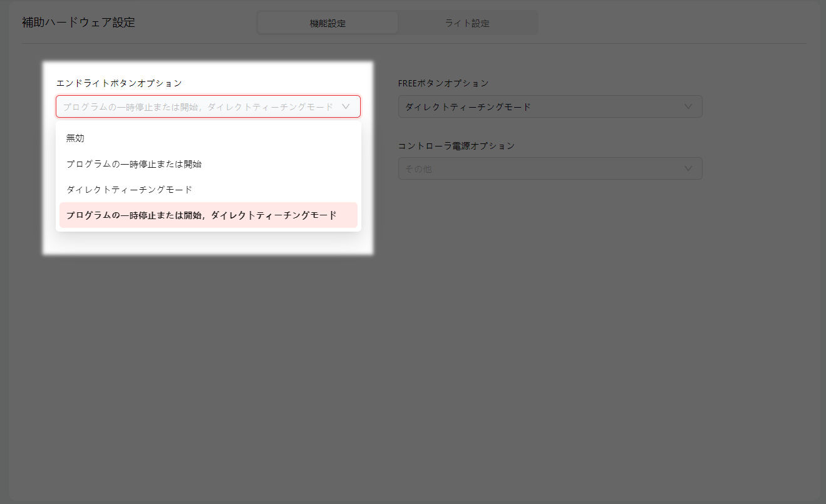This screenshot has height=504, width=826.
Task: Switch to the 機能設定 tab
Action: pyautogui.click(x=328, y=23)
